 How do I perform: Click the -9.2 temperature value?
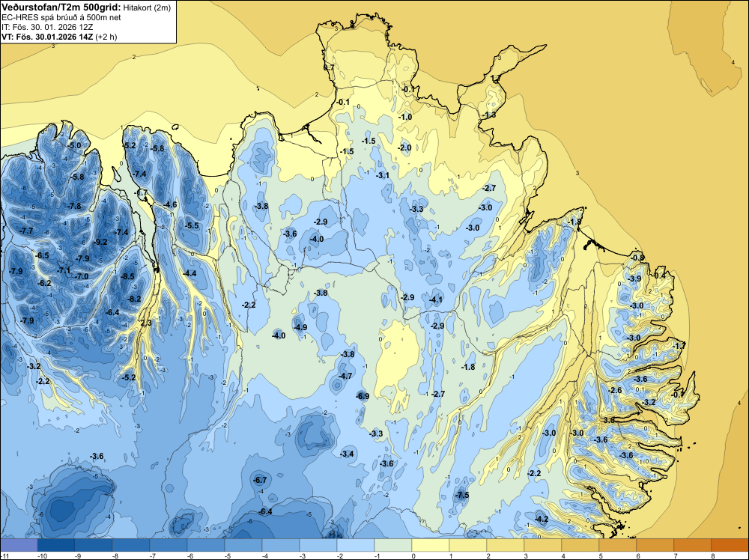pyautogui.click(x=100, y=242)
